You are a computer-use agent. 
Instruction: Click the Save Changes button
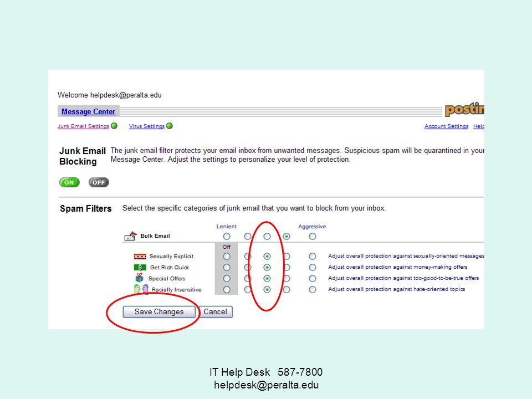[159, 312]
